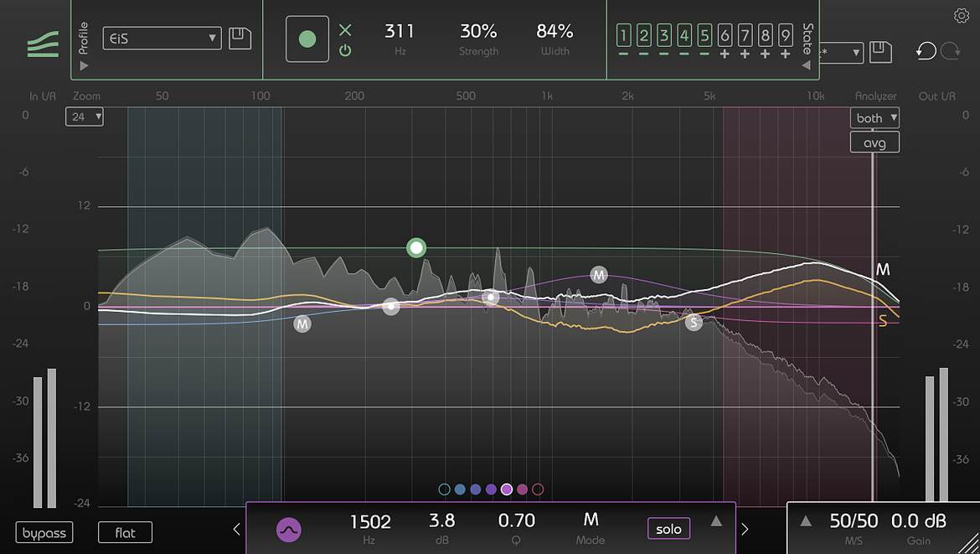Store state 9 with its plus icon

pyautogui.click(x=786, y=54)
